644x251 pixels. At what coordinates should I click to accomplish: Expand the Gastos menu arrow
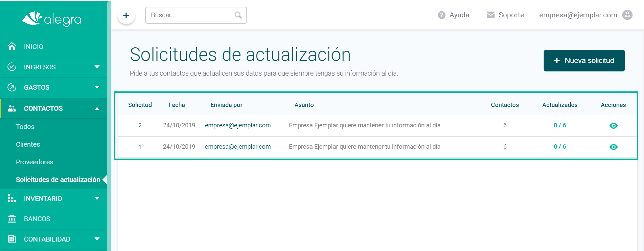coord(97,87)
